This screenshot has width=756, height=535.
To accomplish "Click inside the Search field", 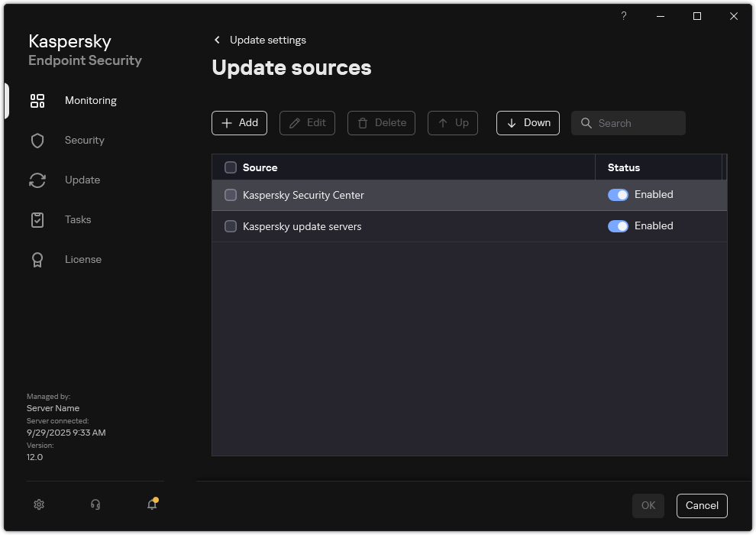I will click(x=634, y=122).
